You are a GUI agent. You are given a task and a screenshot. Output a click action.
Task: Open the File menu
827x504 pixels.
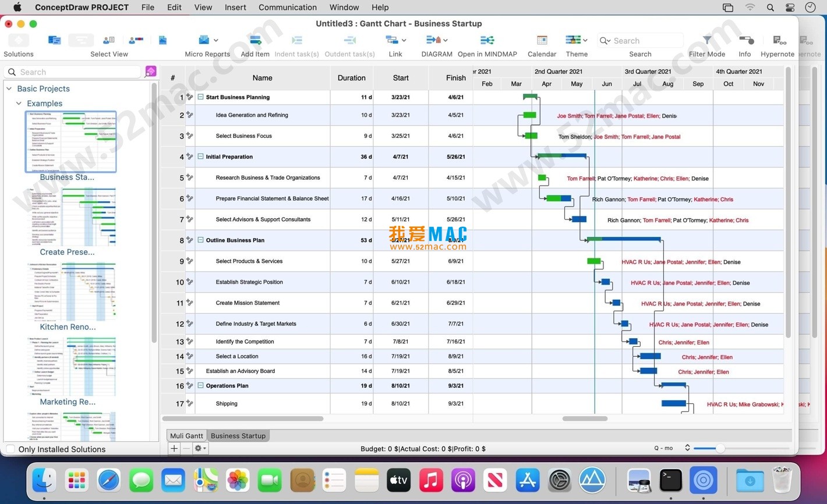[148, 8]
